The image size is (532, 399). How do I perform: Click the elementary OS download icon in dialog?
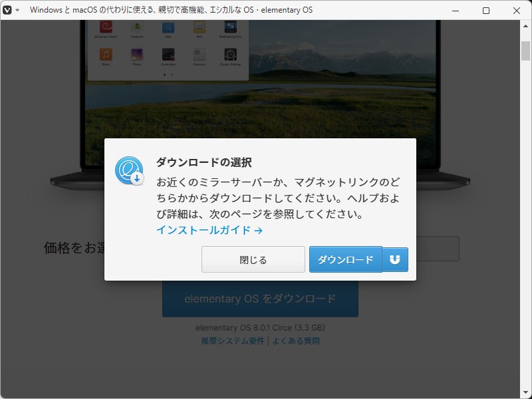point(129,171)
